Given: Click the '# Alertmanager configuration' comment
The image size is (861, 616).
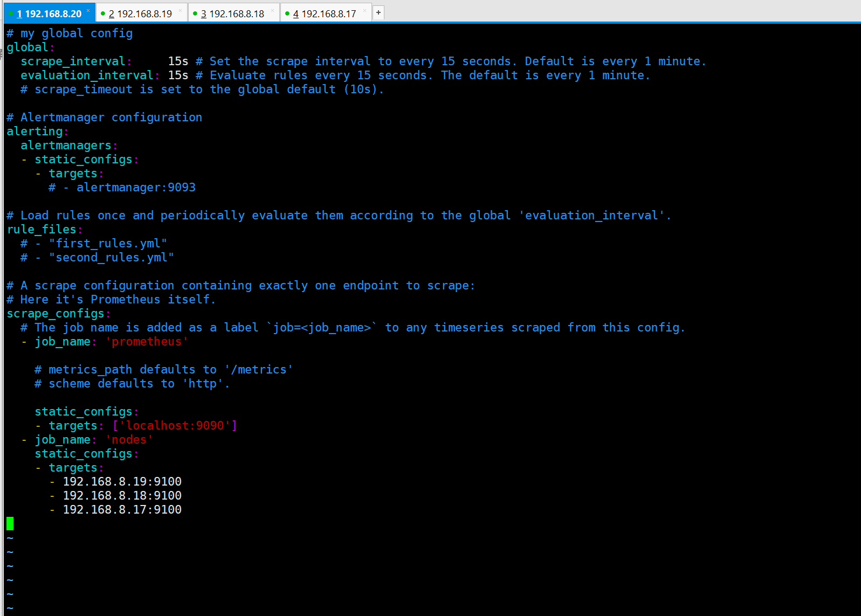Looking at the screenshot, I should pyautogui.click(x=105, y=117).
